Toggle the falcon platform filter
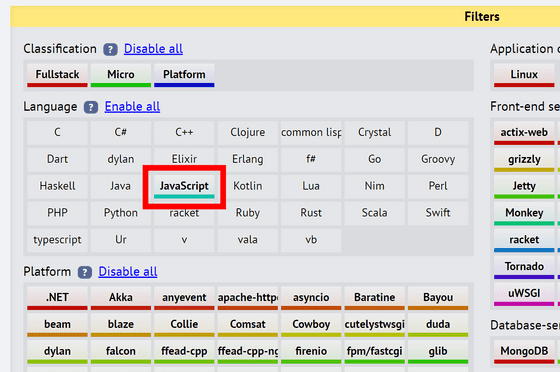560x372 pixels. 121,352
